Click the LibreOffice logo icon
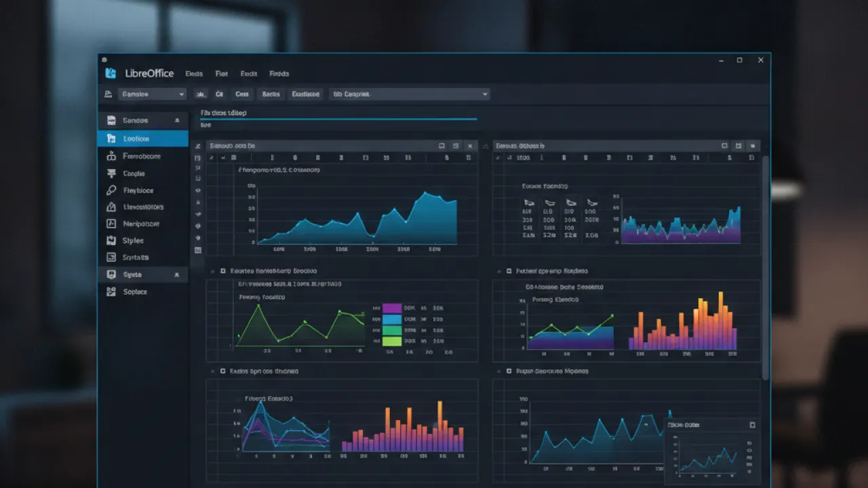 [x=111, y=73]
